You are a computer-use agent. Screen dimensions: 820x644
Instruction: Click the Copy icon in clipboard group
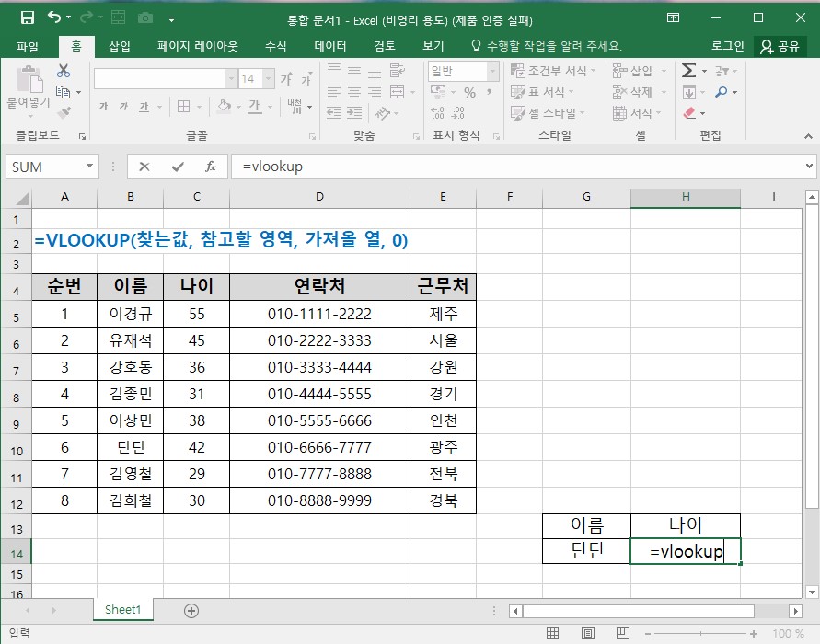click(63, 92)
